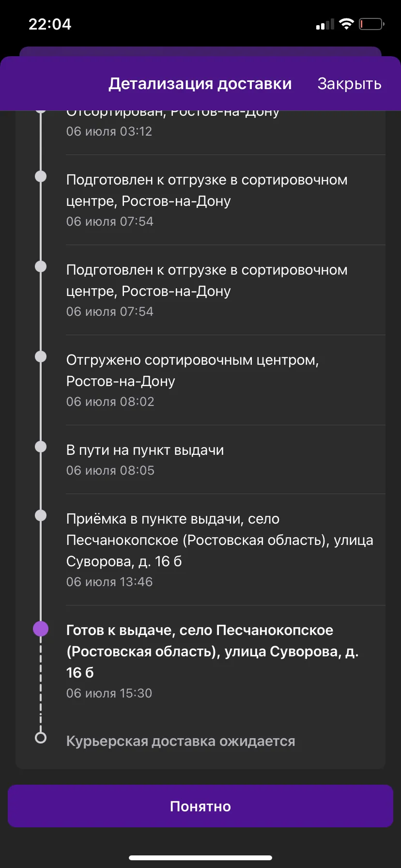Tap the home indicator bar at bottom

pos(200,858)
